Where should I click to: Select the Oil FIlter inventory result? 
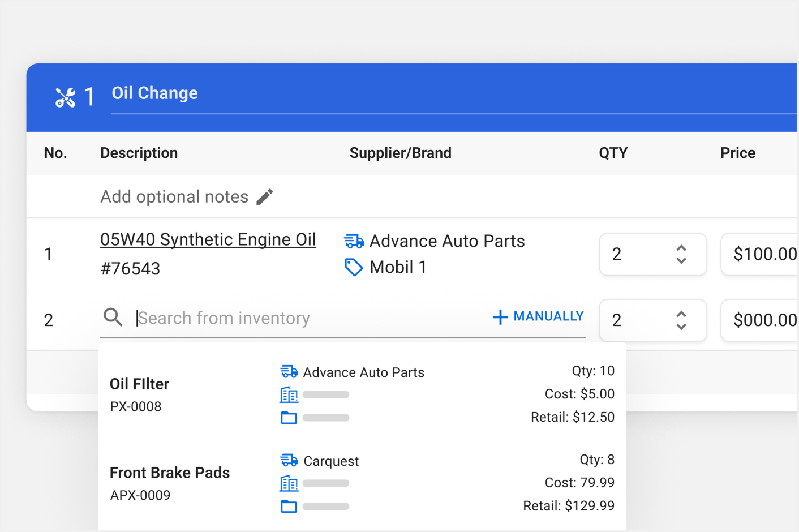[x=362, y=394]
